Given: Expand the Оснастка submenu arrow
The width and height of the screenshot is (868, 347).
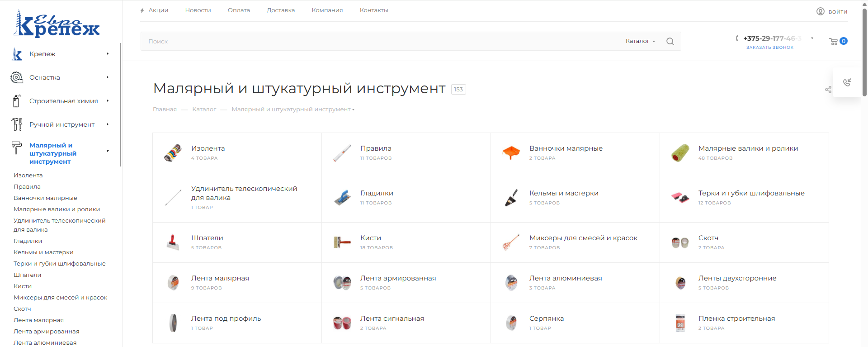Looking at the screenshot, I should 108,77.
